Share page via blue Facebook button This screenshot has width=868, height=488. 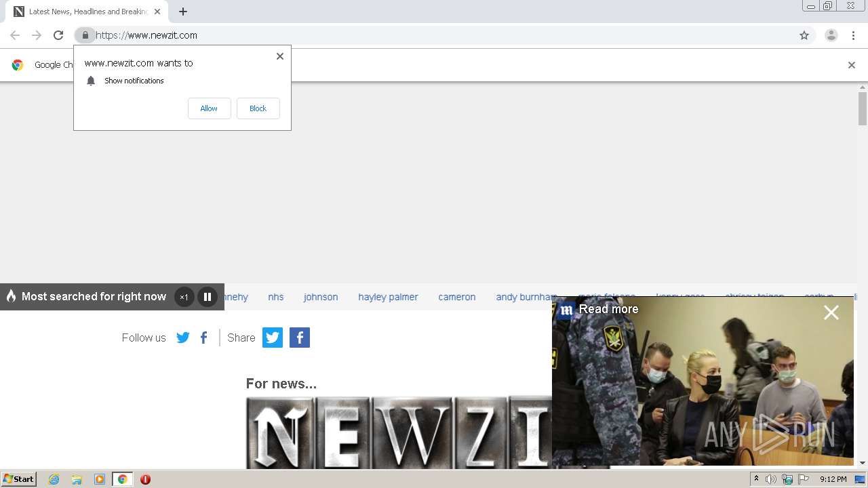300,338
